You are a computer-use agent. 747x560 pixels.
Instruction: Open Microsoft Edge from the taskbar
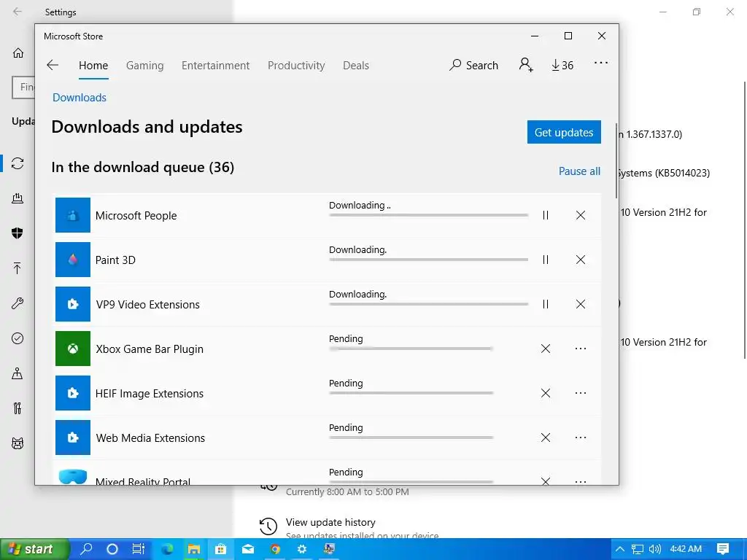[x=167, y=549]
